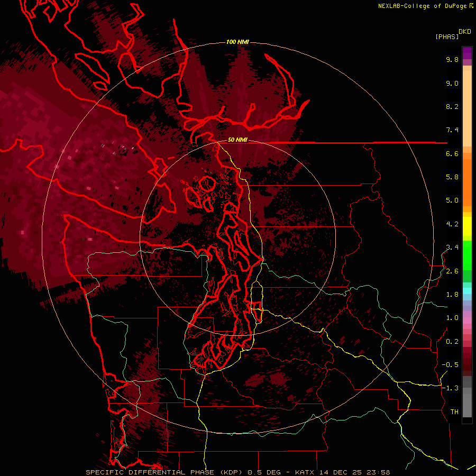Screen dimensions: 476x476
Task: Click the 4.2 legend value
Action: 452,224
